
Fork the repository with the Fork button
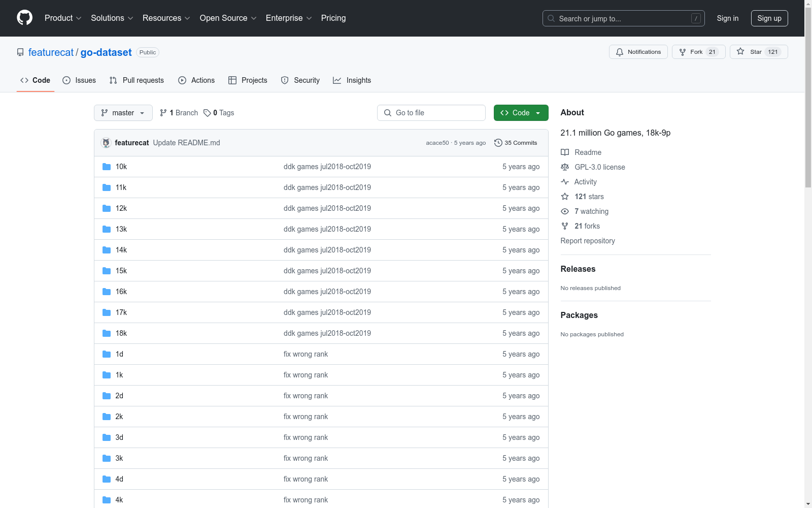[699, 52]
